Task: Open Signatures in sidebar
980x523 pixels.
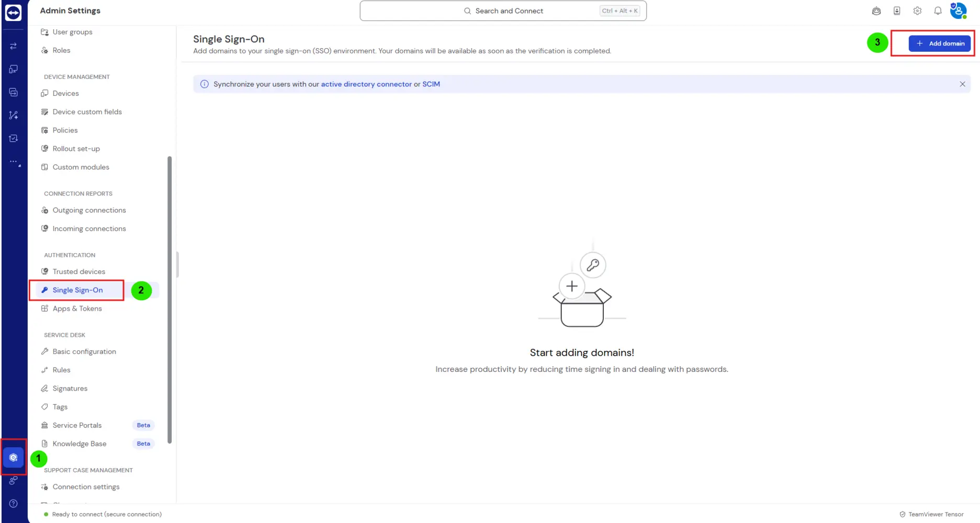Action: click(70, 389)
